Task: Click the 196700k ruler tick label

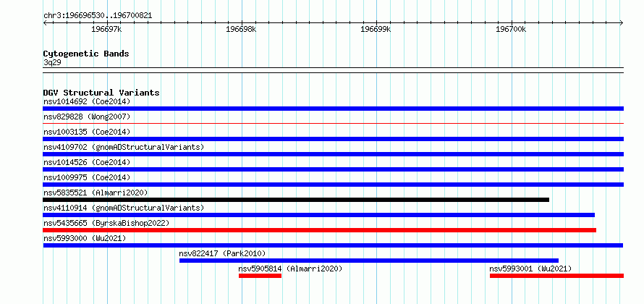Action: (511, 30)
